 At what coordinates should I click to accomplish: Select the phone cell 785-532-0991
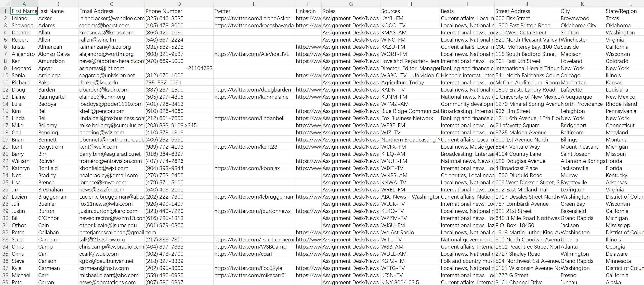(x=179, y=83)
